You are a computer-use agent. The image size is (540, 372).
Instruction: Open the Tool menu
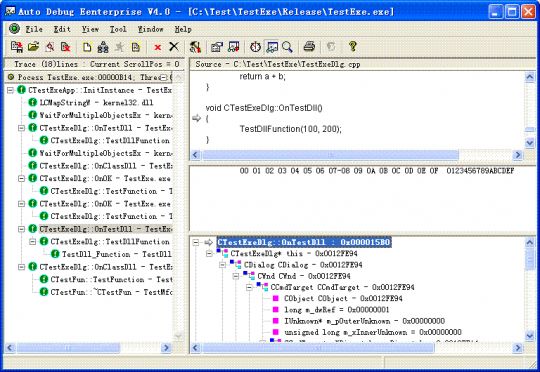click(x=118, y=29)
